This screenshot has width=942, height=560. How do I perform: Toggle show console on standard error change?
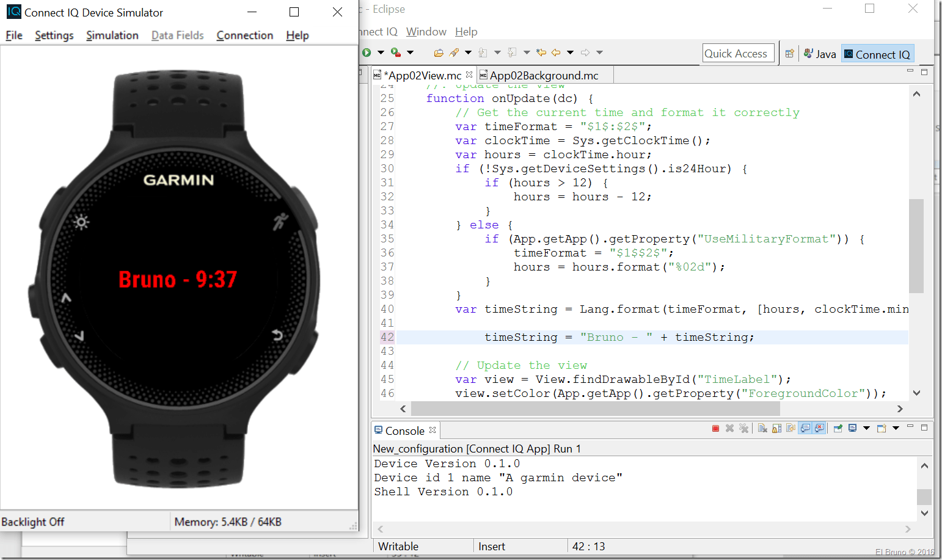click(819, 429)
